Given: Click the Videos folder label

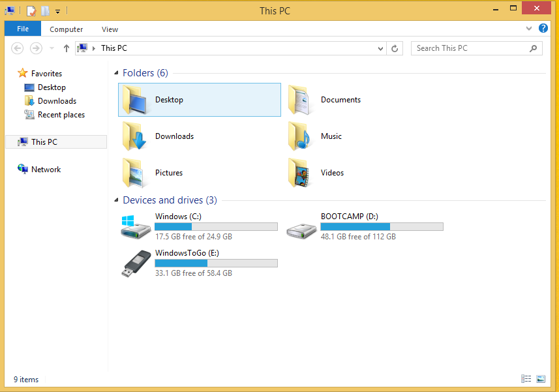Looking at the screenshot, I should tap(332, 172).
